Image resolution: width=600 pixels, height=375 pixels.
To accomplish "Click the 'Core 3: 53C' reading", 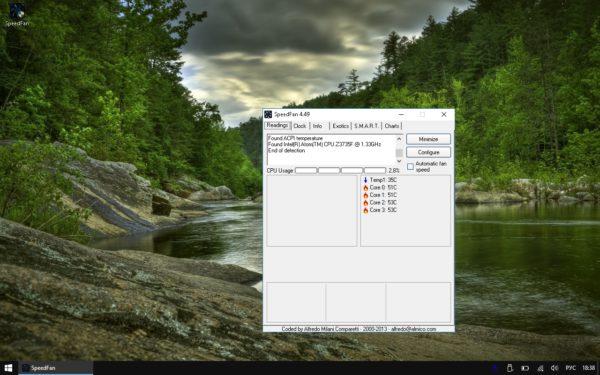I will coord(383,210).
